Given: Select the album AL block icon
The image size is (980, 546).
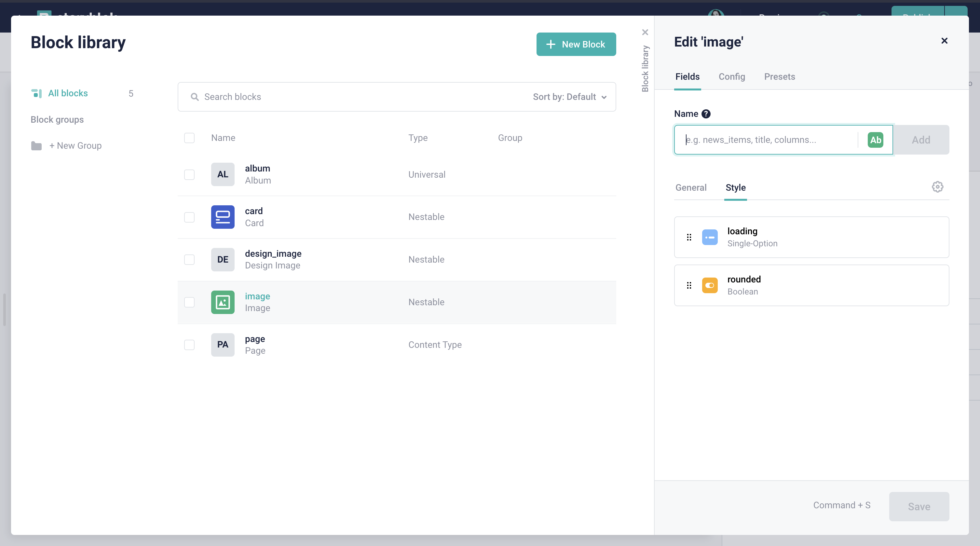Looking at the screenshot, I should pos(223,174).
